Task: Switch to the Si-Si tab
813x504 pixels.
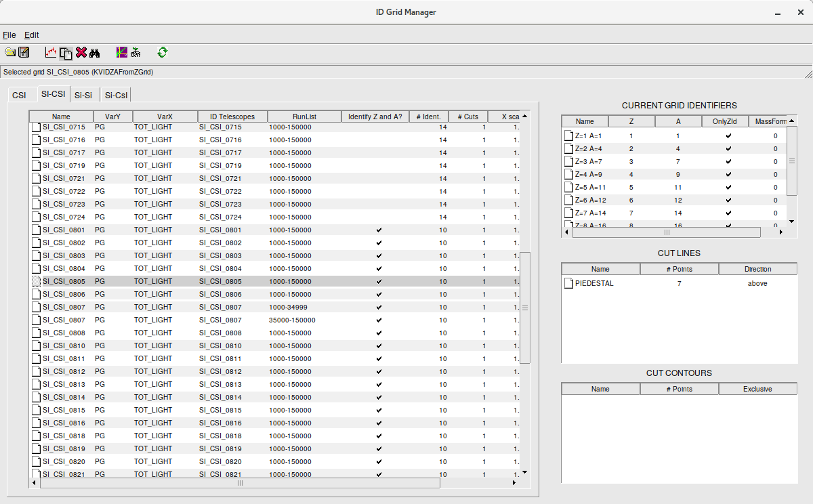Action: [84, 95]
